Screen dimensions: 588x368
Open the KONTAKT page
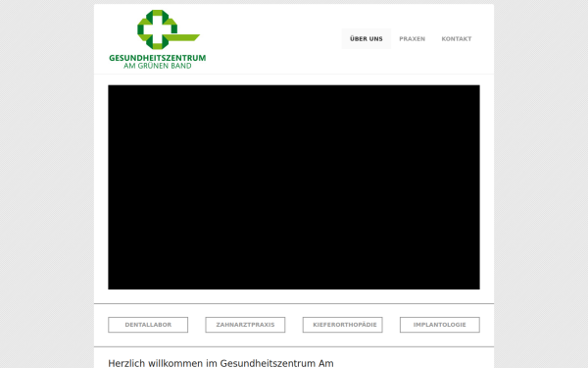pos(457,38)
